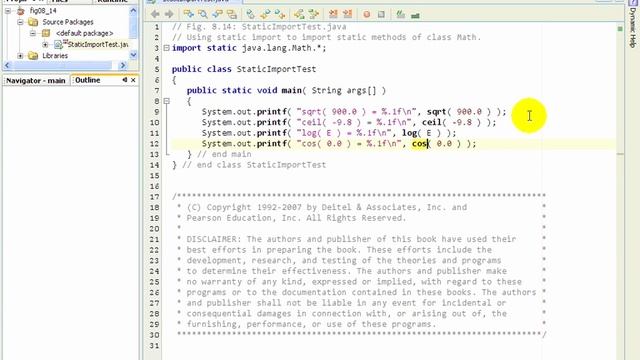Click the current line mark in error stripe
640x360 pixels.
[x=620, y=154]
